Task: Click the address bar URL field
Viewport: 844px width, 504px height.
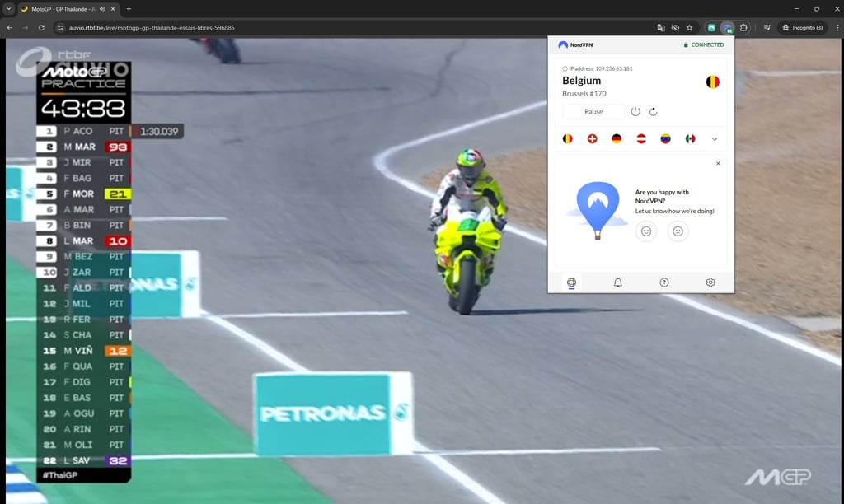Action: coord(355,27)
